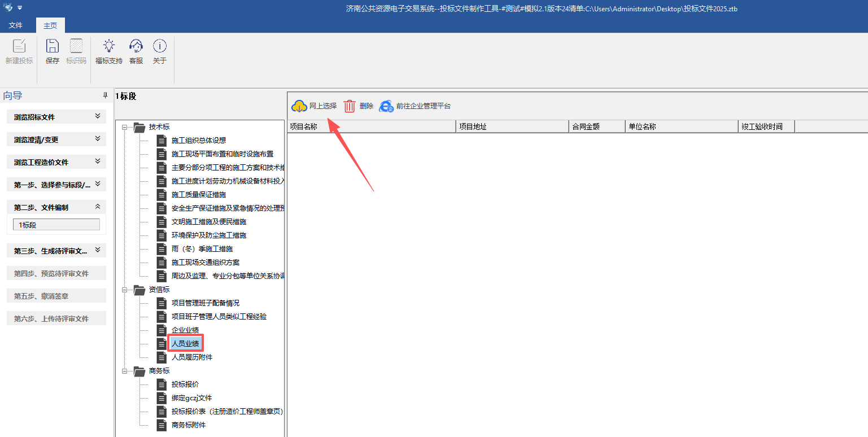Open 投标报价 under 商务标

[x=185, y=384]
